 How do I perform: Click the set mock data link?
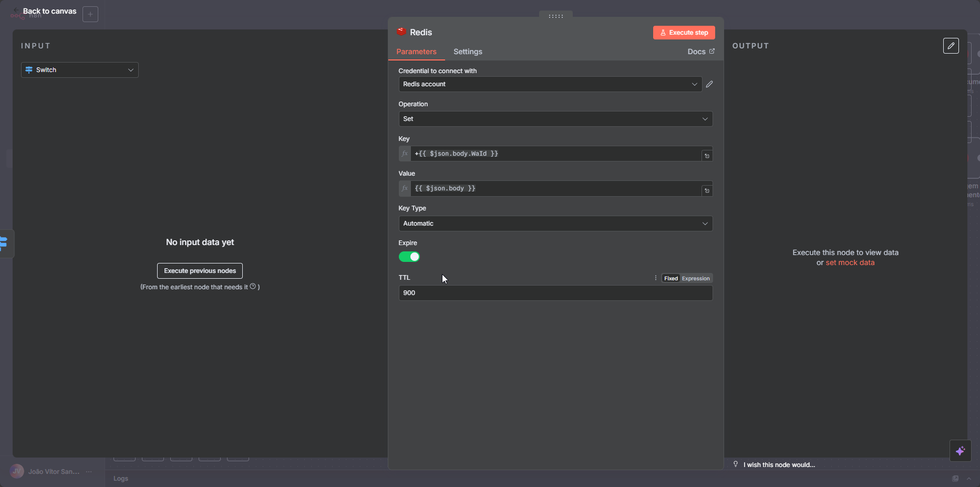pyautogui.click(x=850, y=262)
